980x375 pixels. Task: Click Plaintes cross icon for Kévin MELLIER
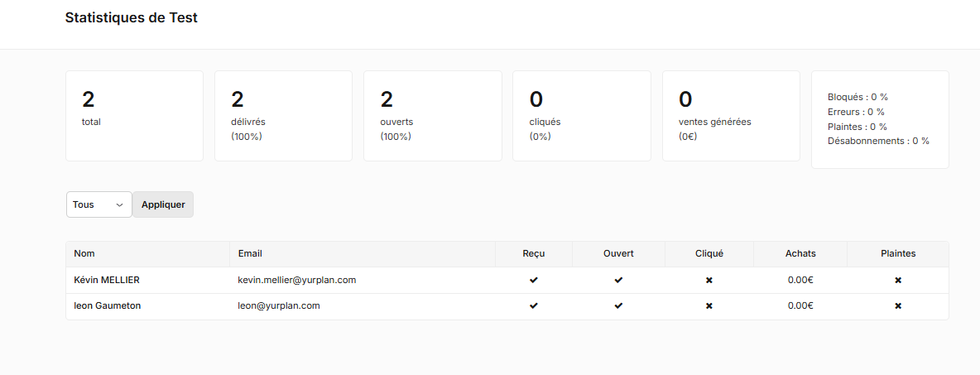898,281
